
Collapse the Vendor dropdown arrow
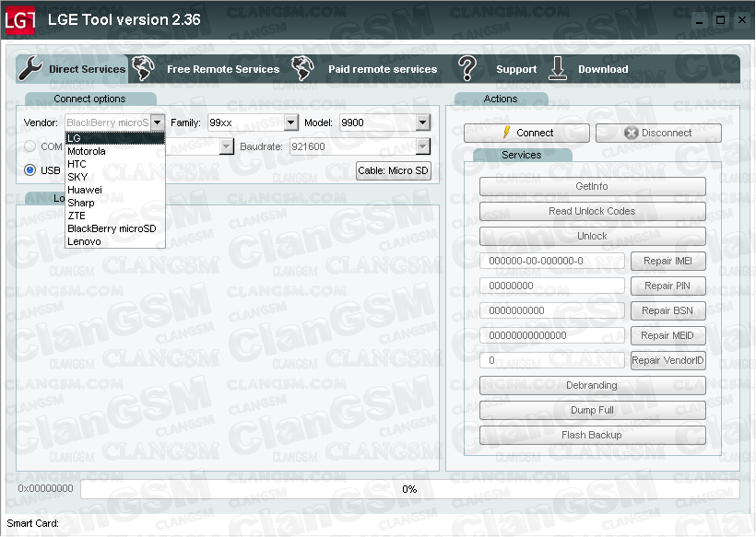coord(158,123)
